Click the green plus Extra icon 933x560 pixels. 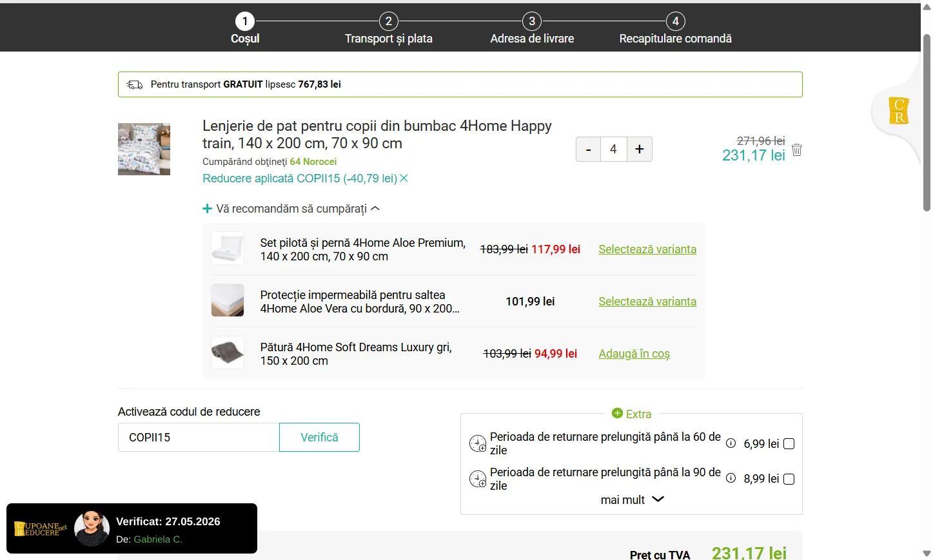click(617, 413)
